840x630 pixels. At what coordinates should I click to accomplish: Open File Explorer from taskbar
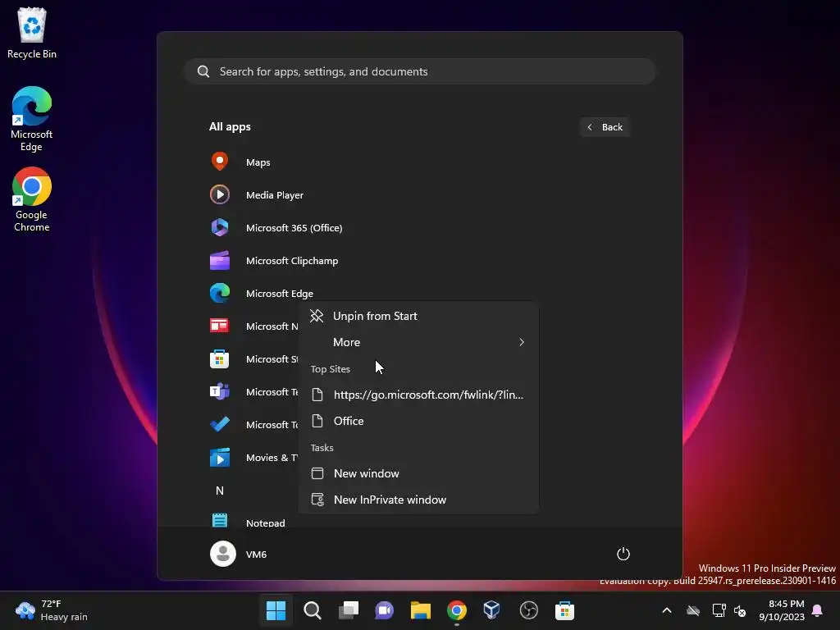coord(421,610)
